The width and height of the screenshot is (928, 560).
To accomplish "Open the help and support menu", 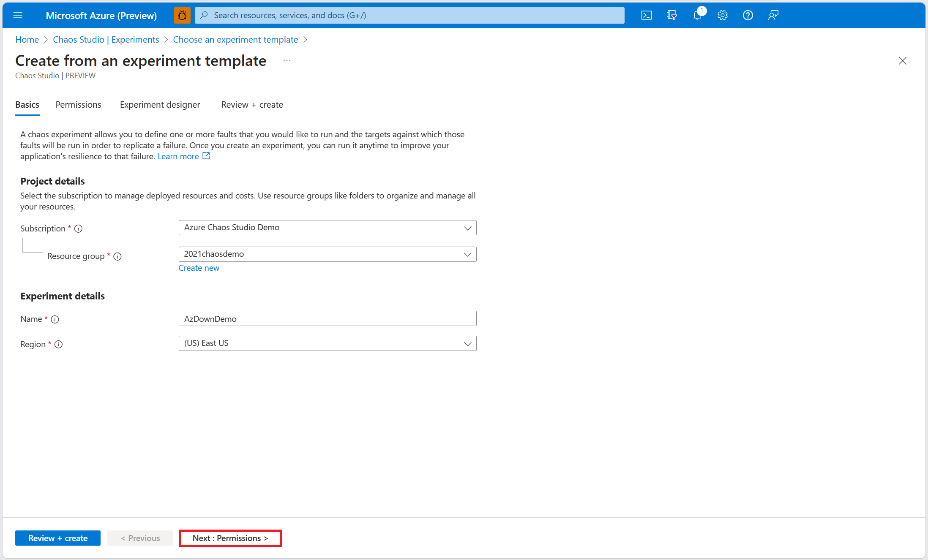I will click(748, 15).
